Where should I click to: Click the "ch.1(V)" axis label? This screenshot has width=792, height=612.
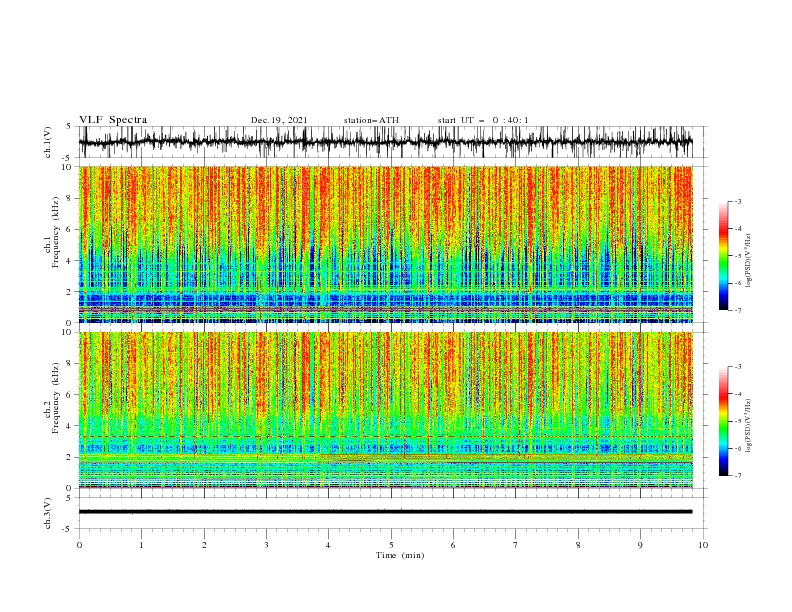tap(48, 142)
